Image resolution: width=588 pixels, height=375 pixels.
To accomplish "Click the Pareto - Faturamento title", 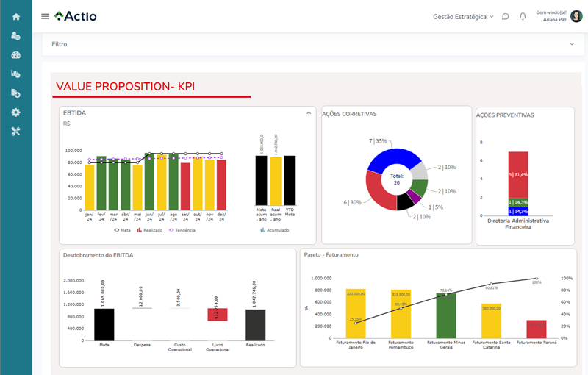I will [x=331, y=254].
